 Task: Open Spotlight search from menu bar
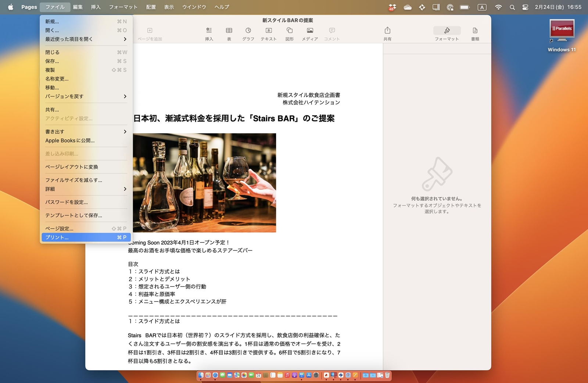512,7
